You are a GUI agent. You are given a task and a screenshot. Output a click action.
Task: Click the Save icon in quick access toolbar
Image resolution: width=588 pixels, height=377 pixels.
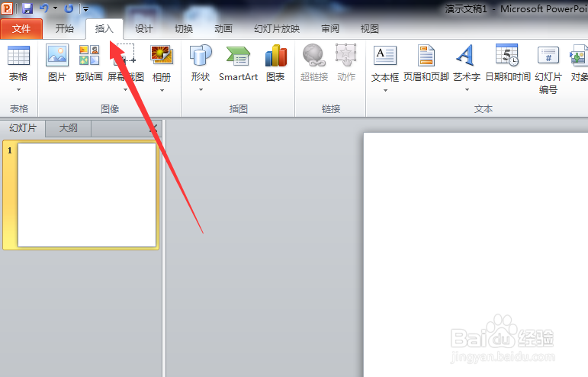pyautogui.click(x=27, y=8)
